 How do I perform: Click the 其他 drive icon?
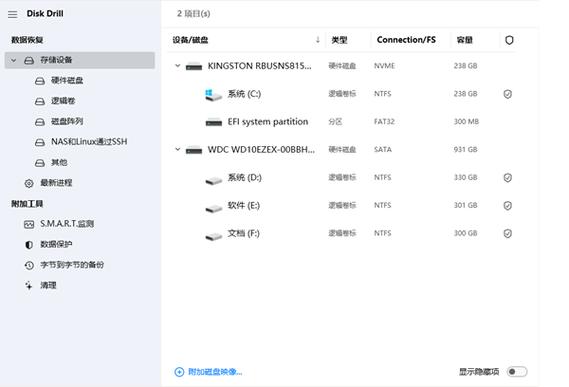coord(40,163)
